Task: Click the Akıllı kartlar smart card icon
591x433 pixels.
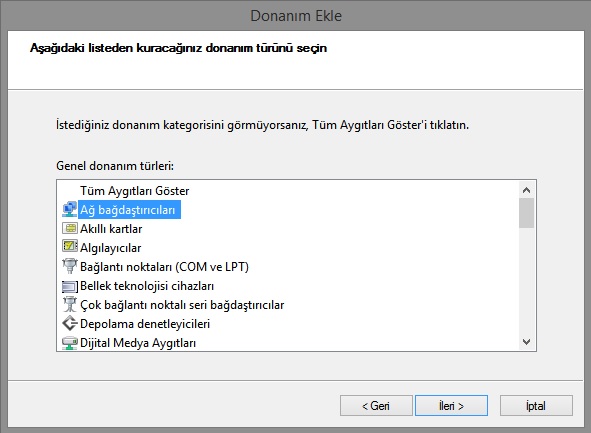Action: pos(69,228)
